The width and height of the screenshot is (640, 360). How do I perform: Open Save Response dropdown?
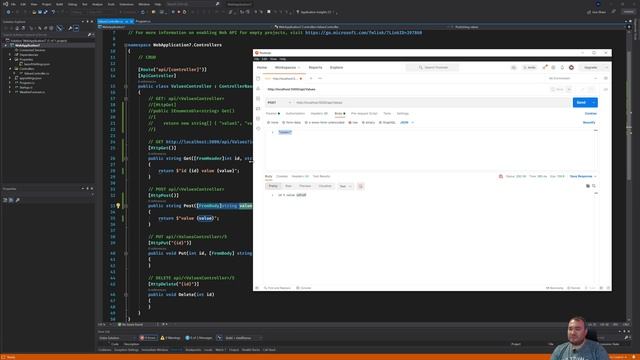click(x=583, y=176)
